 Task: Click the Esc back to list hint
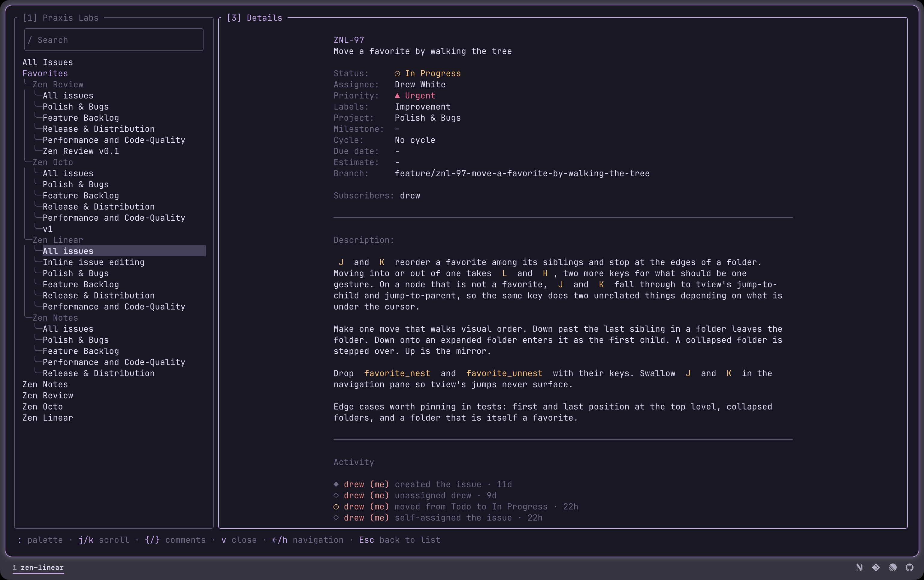pyautogui.click(x=400, y=540)
